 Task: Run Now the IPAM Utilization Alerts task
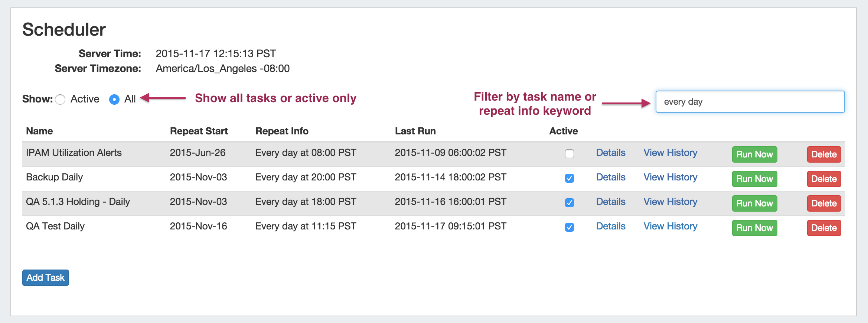pos(754,154)
